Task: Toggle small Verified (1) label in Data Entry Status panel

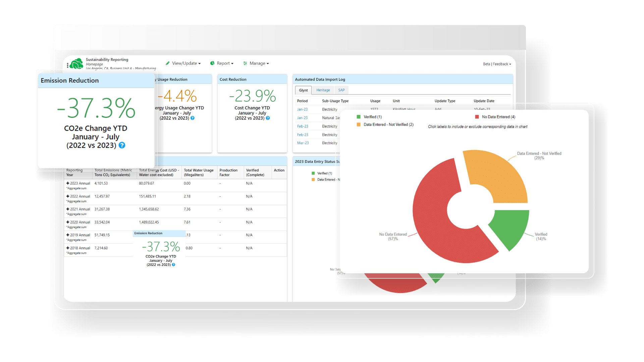Action: tap(325, 173)
